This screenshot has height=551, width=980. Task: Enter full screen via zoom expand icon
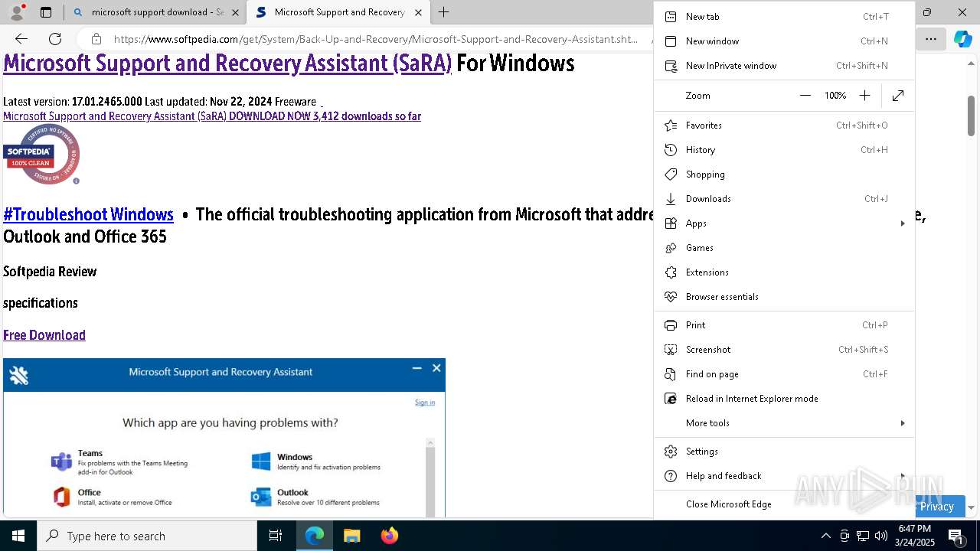[x=898, y=96]
